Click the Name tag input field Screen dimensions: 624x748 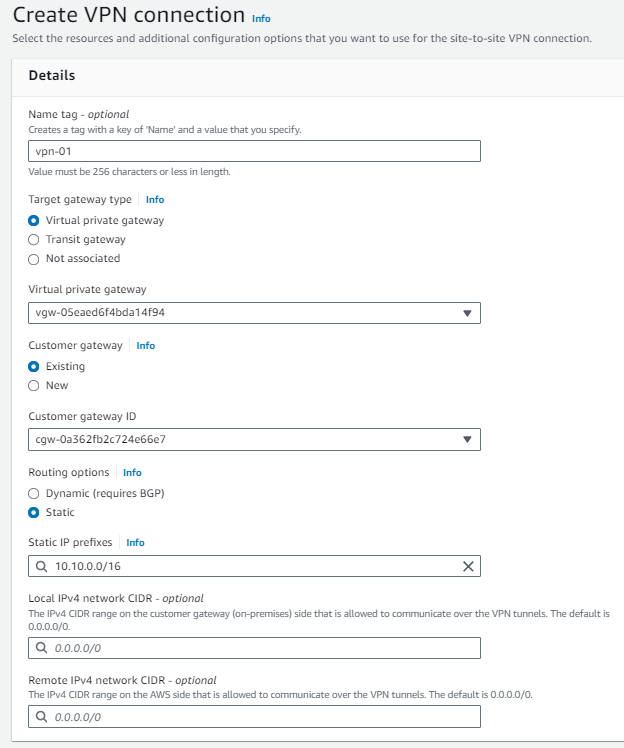tap(255, 151)
